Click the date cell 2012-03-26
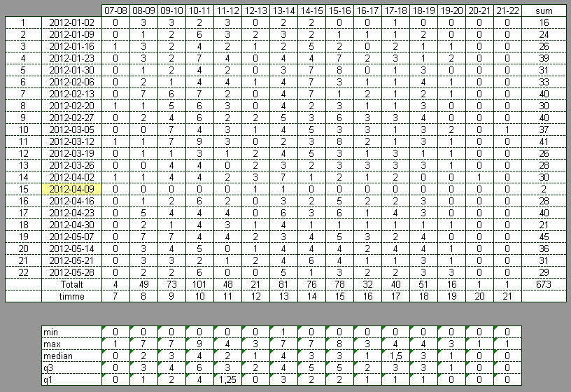The image size is (571, 392). pyautogui.click(x=72, y=165)
